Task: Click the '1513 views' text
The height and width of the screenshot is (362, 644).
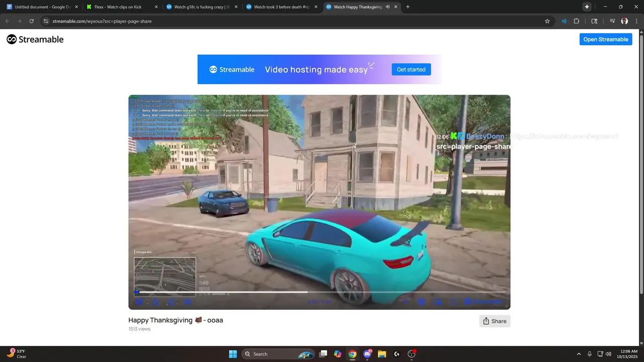Action: [x=139, y=329]
